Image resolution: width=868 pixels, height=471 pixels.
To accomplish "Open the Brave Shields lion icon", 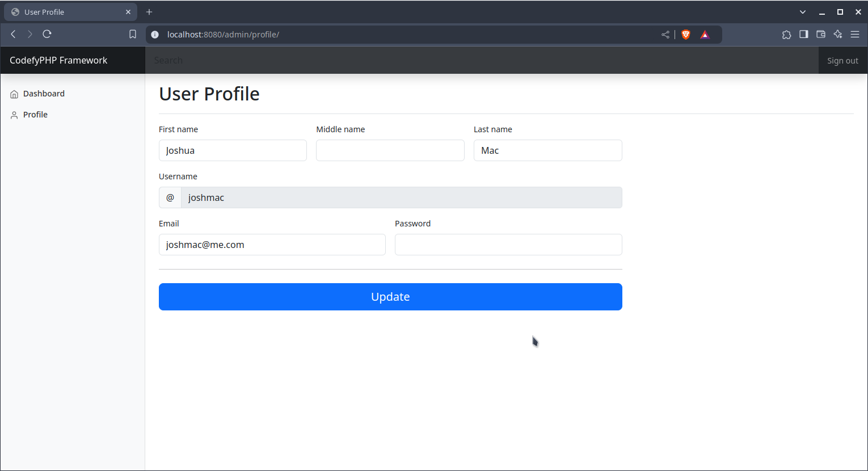I will [x=686, y=35].
